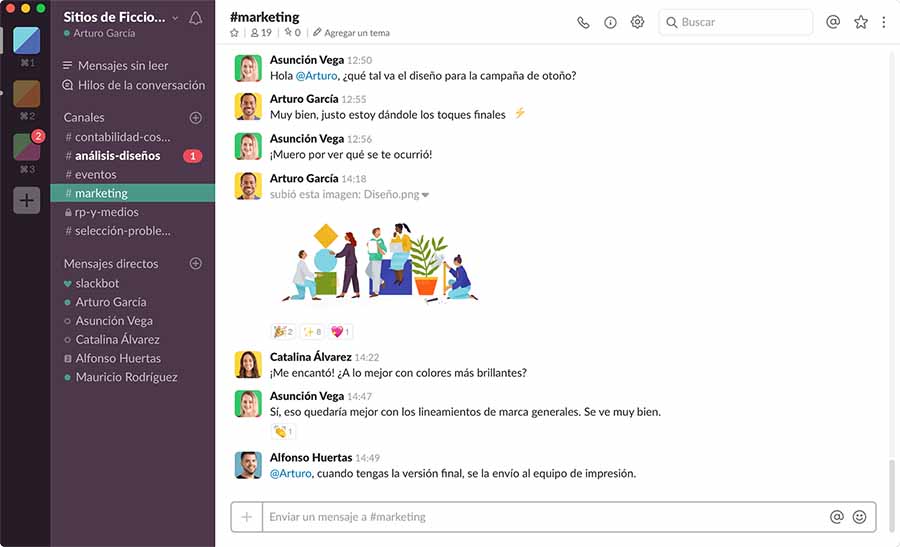
Task: Collapse the Diseño.png image dropdown arrow
Action: (x=425, y=195)
